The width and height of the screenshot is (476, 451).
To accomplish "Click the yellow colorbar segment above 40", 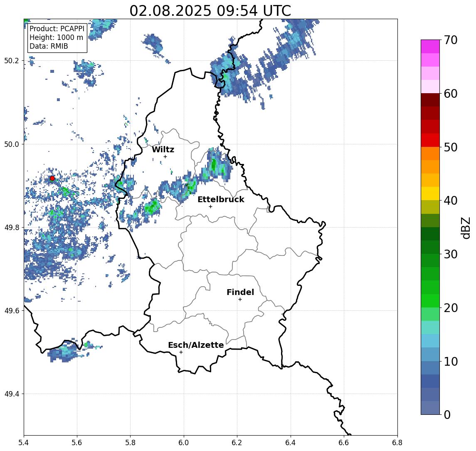I will (x=430, y=193).
